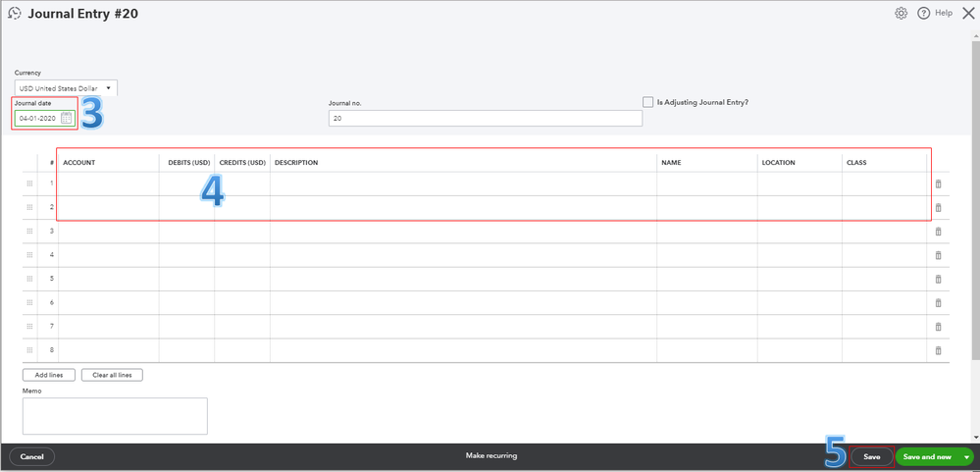Click the CLASS column header

click(x=856, y=163)
